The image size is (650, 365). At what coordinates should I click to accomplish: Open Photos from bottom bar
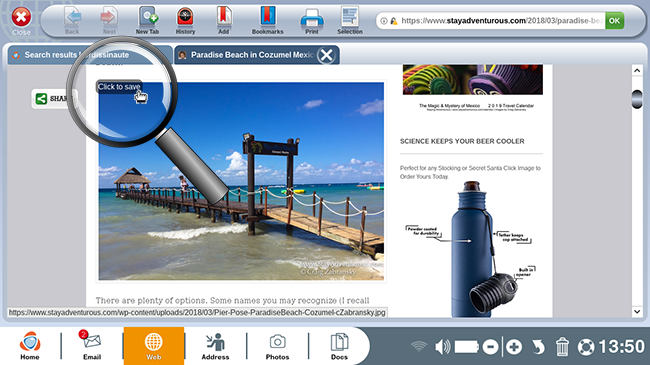coord(277,345)
